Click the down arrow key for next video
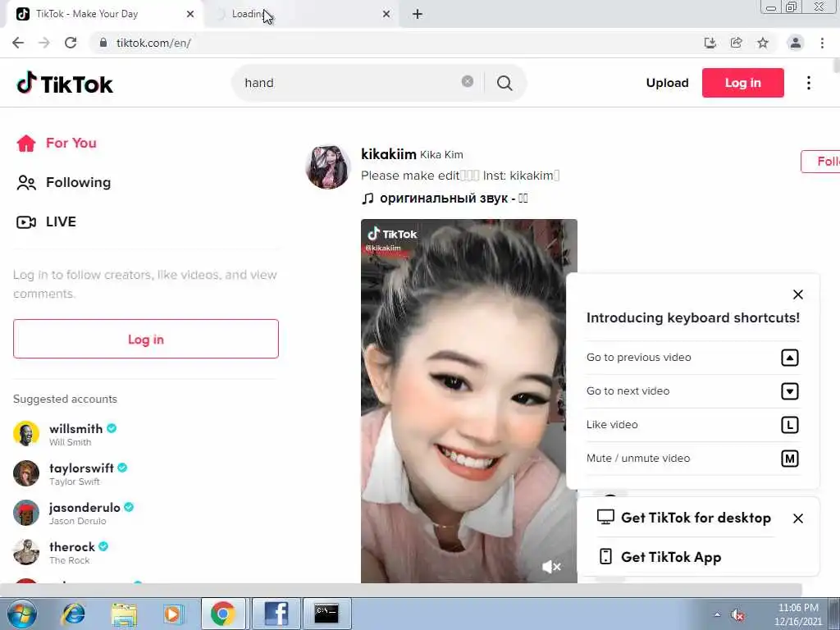840x630 pixels. tap(790, 391)
